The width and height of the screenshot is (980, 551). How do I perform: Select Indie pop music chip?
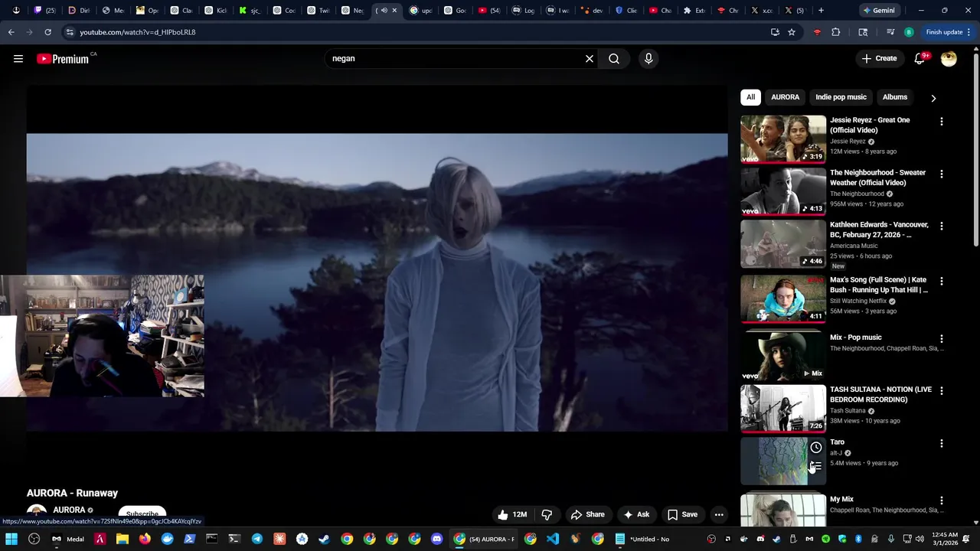pyautogui.click(x=841, y=97)
